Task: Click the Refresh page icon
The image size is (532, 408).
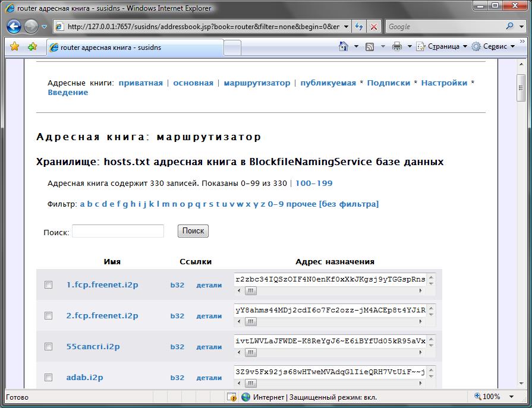Action: (x=359, y=27)
